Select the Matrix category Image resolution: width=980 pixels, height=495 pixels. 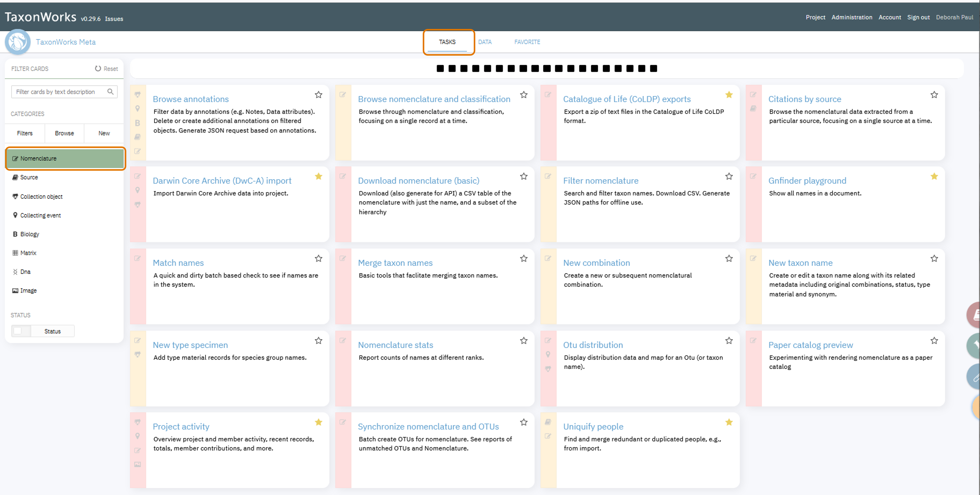coord(65,253)
